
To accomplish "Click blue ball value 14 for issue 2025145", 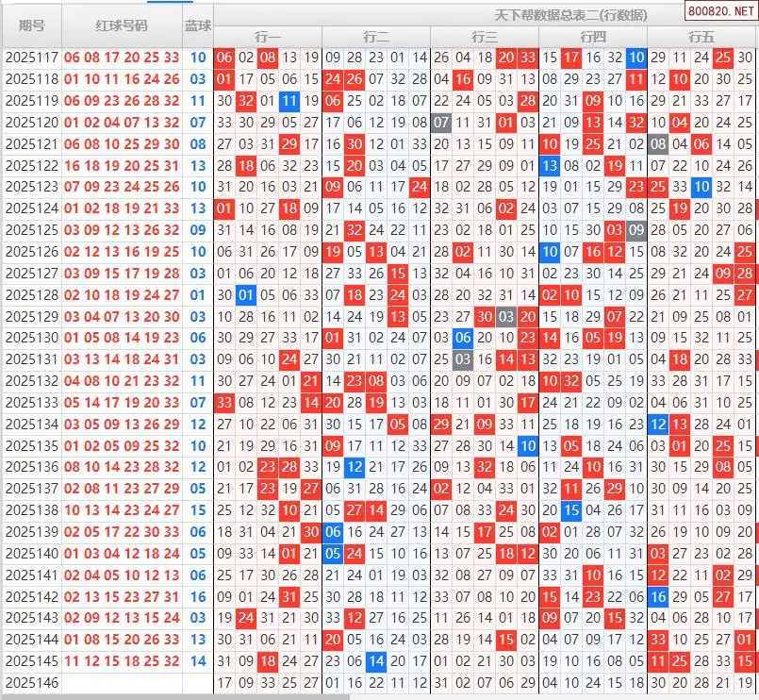I will pyautogui.click(x=198, y=661).
